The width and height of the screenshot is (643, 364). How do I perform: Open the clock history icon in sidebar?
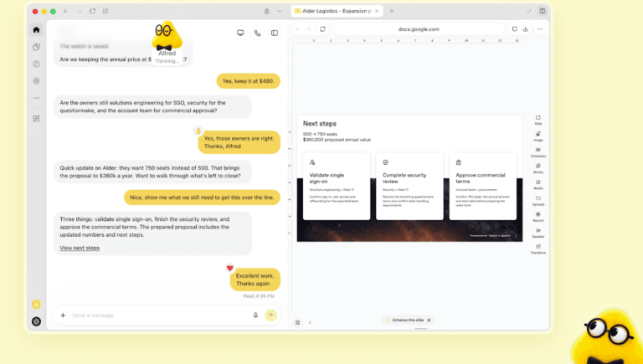click(x=36, y=64)
